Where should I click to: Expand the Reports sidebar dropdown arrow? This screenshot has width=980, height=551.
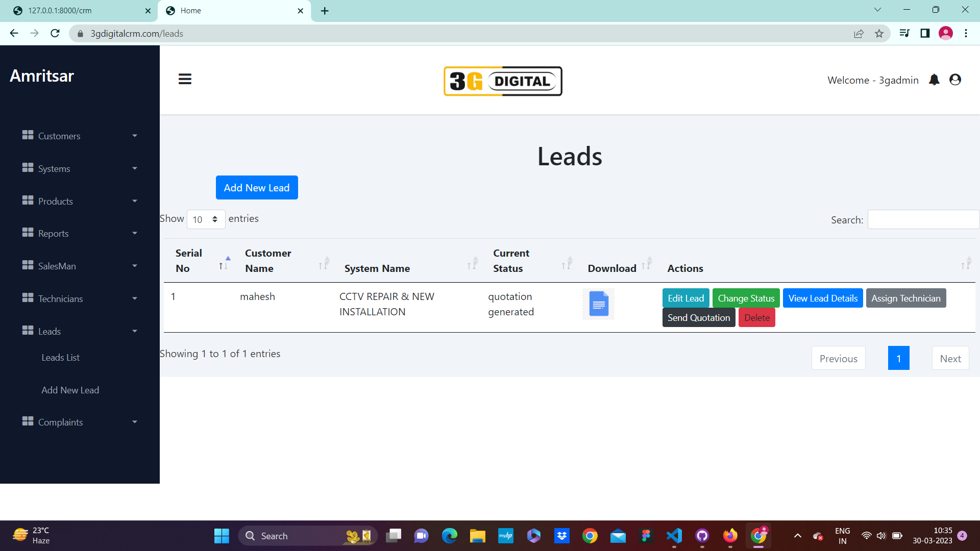[135, 233]
